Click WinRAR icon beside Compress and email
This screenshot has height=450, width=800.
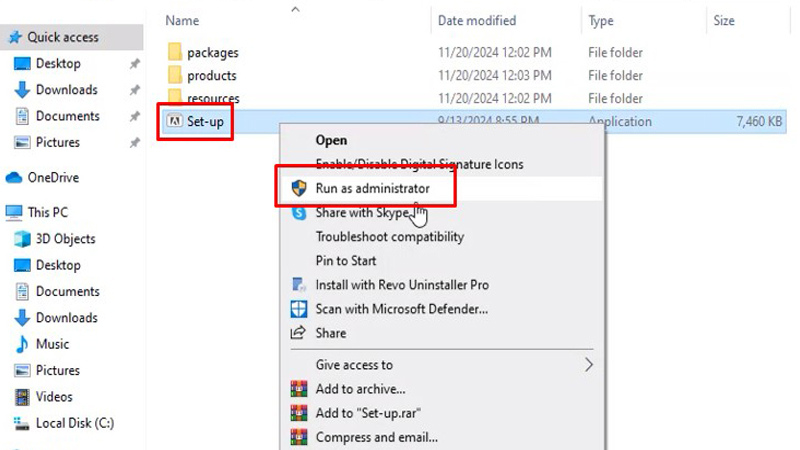[x=299, y=437]
